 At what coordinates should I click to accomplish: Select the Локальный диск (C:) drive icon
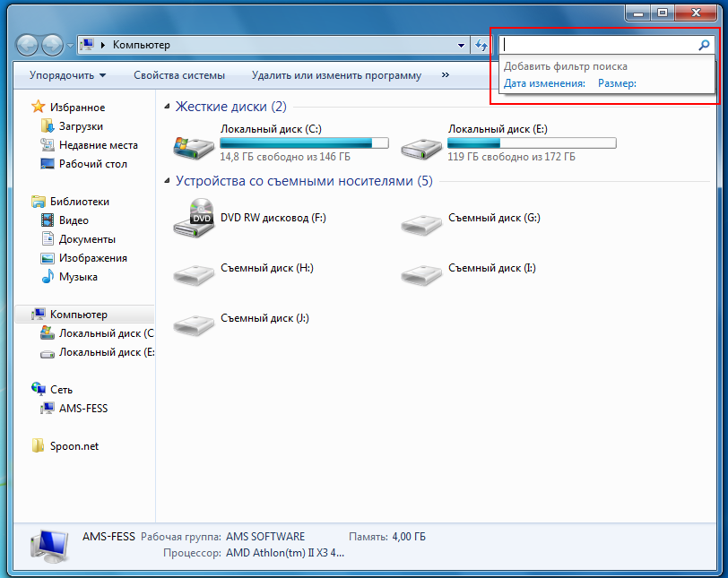pyautogui.click(x=193, y=148)
